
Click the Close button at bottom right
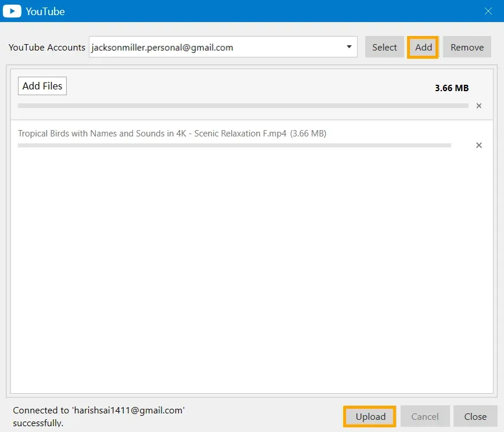pos(475,416)
